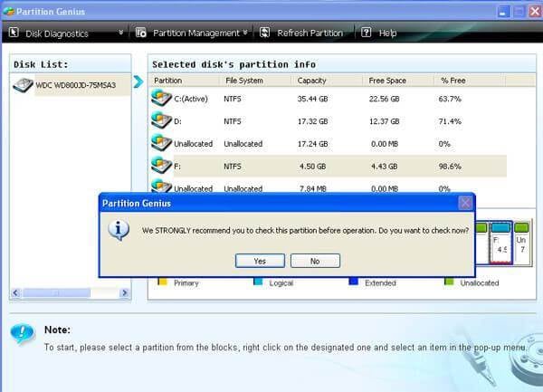Click the 22.56 GB free space cell
Viewport: 543px width, 392px height.
tap(384, 99)
